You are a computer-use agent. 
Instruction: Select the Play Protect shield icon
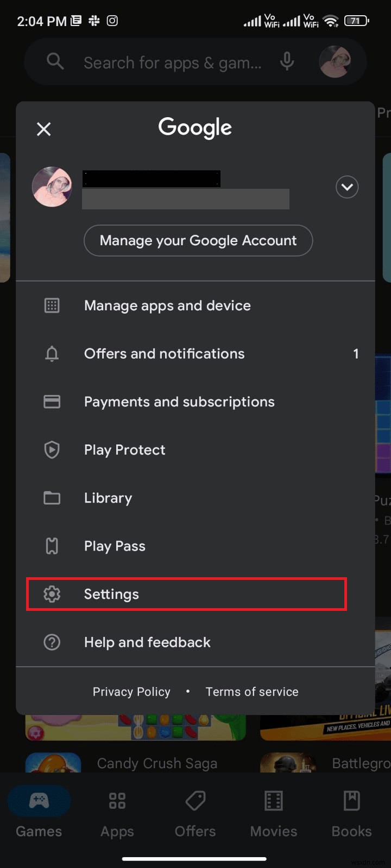tap(52, 450)
